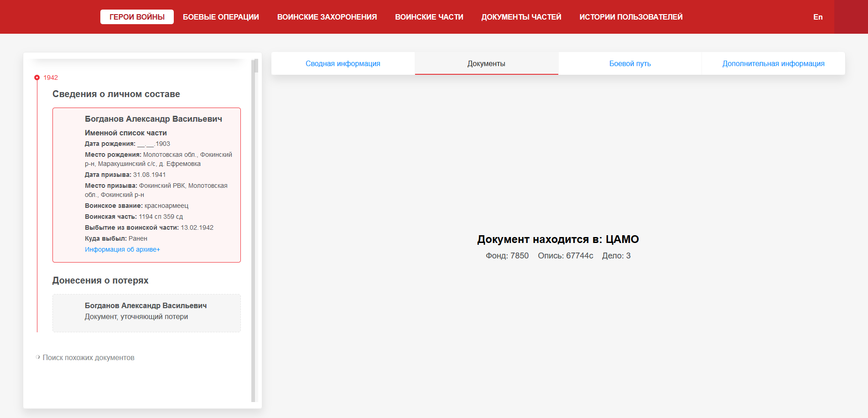Switch to the Сводная информация tab
868x418 pixels.
(343, 63)
